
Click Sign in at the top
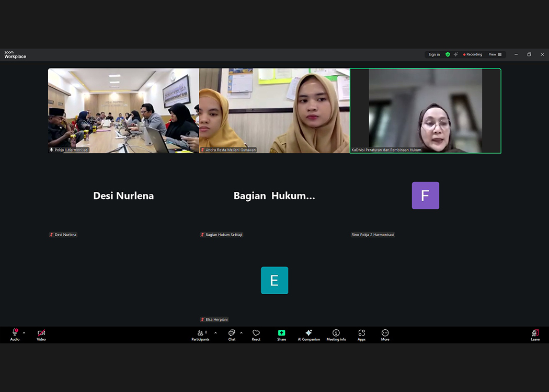(434, 54)
